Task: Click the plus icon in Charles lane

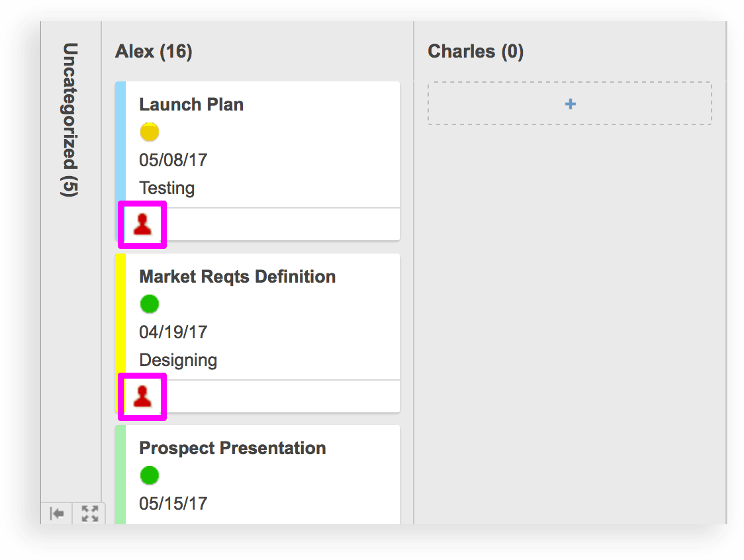Action: 570,104
